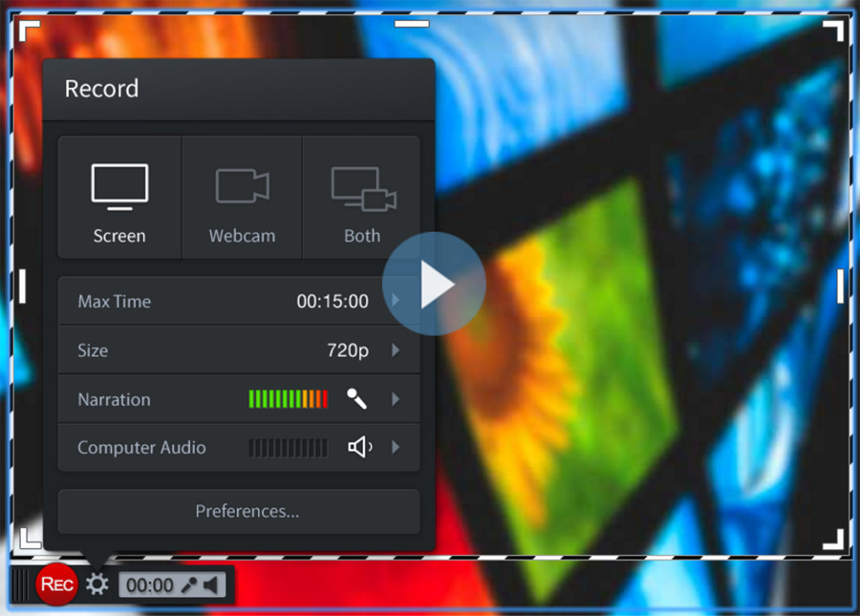Expand the Max Time setting arrow

tap(396, 301)
